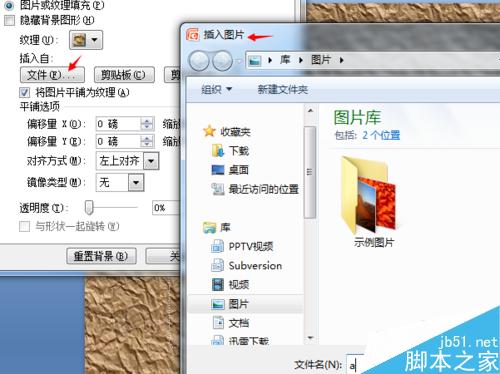Select Subversion library in the navigation pane

tap(255, 266)
